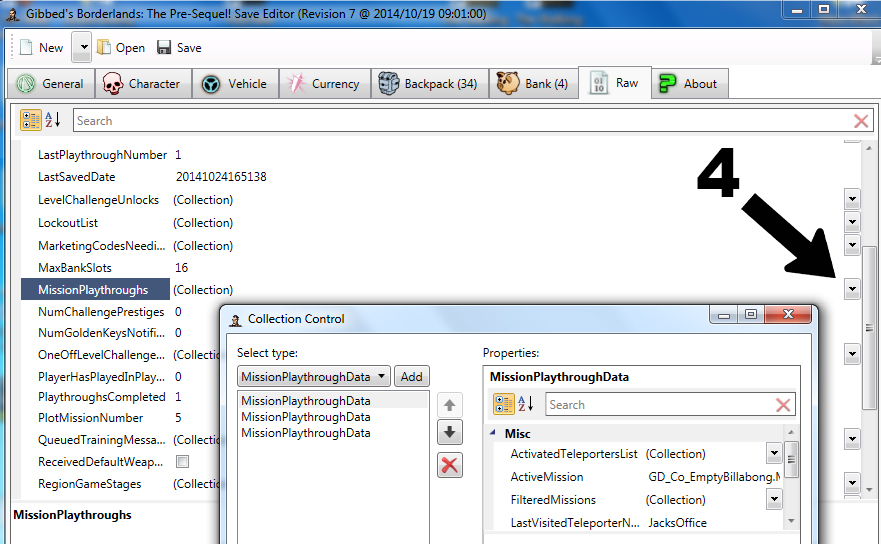Open MarketingCodesNeedi... collection dropdown
Screen dimensions: 881x544
[852, 245]
